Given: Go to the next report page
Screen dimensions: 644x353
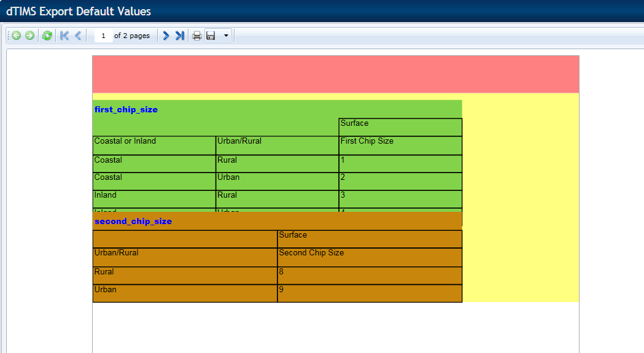Looking at the screenshot, I should click(x=166, y=36).
